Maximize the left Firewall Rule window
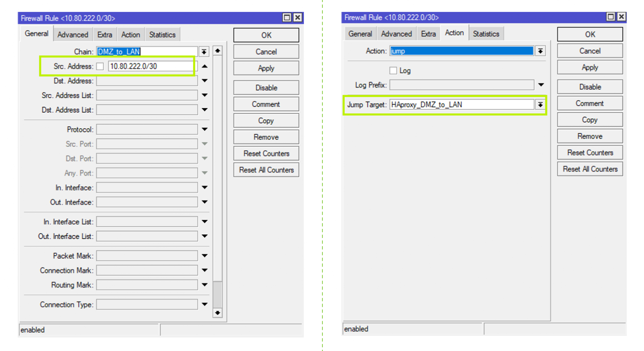 [286, 17]
